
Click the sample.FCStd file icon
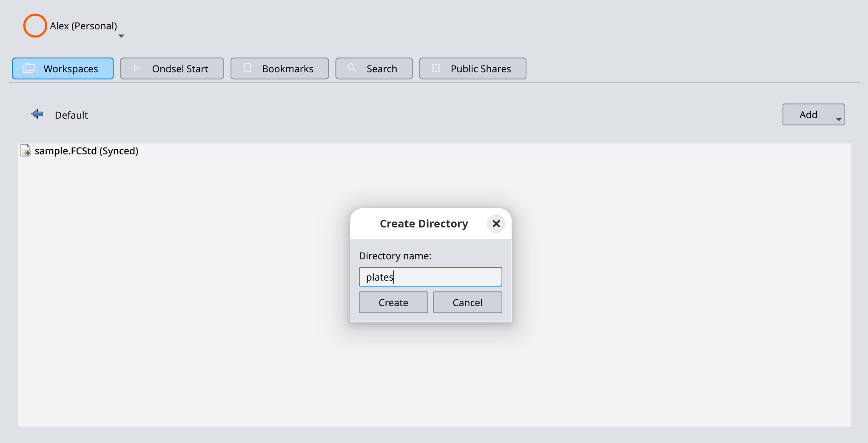click(26, 151)
